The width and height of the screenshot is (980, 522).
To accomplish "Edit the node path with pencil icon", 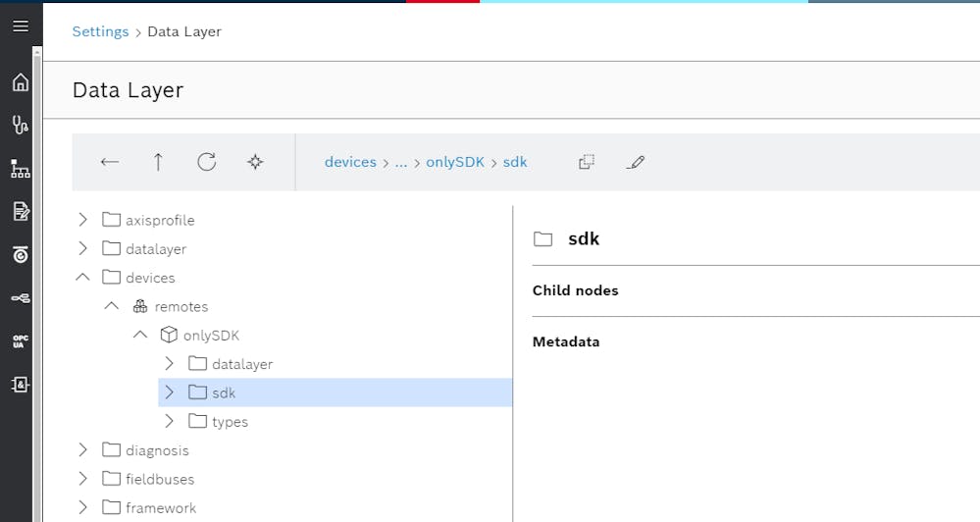I will click(x=635, y=163).
